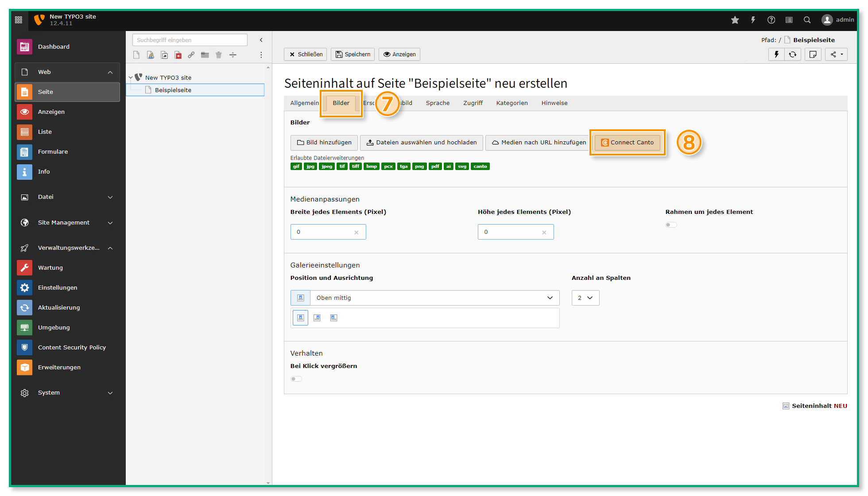
Task: Open the Seite module
Action: coord(67,92)
